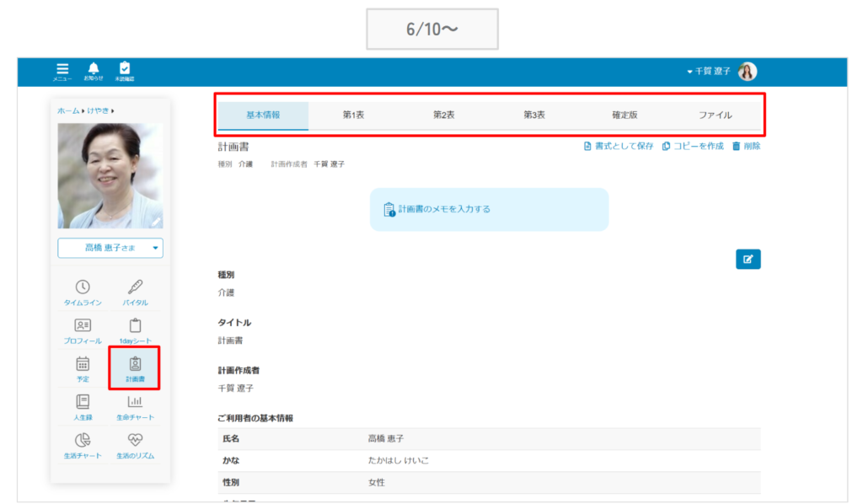The height and width of the screenshot is (504, 863).
Task: Switch to the 第3表 tab
Action: click(533, 115)
